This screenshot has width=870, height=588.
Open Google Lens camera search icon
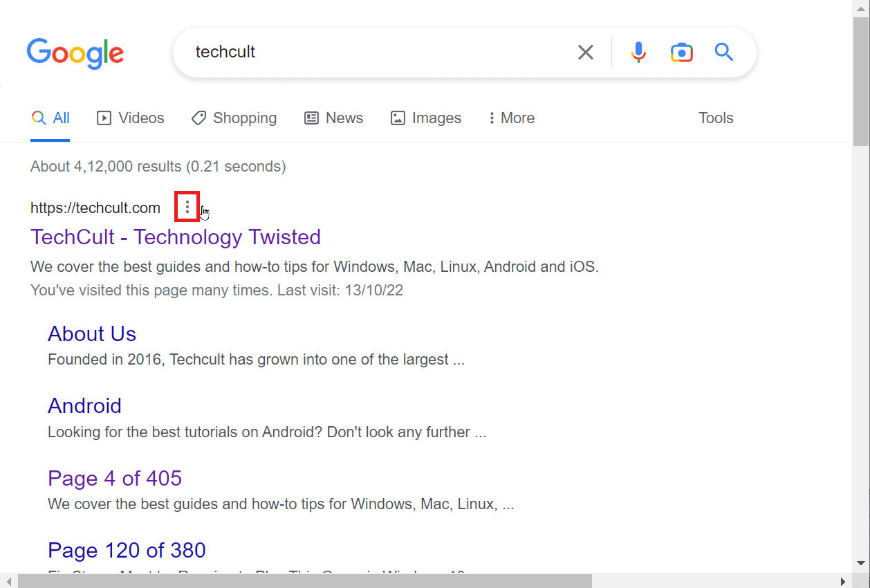pos(681,52)
